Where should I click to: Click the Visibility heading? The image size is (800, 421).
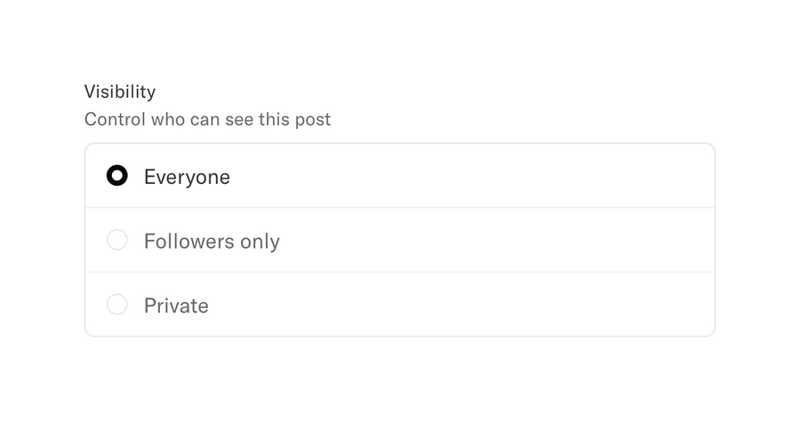[x=120, y=92]
